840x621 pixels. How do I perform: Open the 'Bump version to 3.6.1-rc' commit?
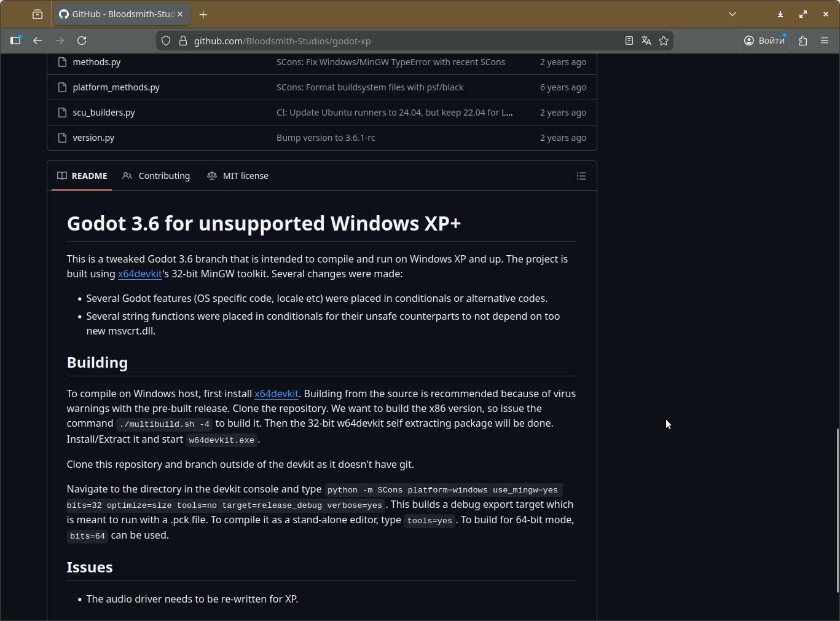326,138
